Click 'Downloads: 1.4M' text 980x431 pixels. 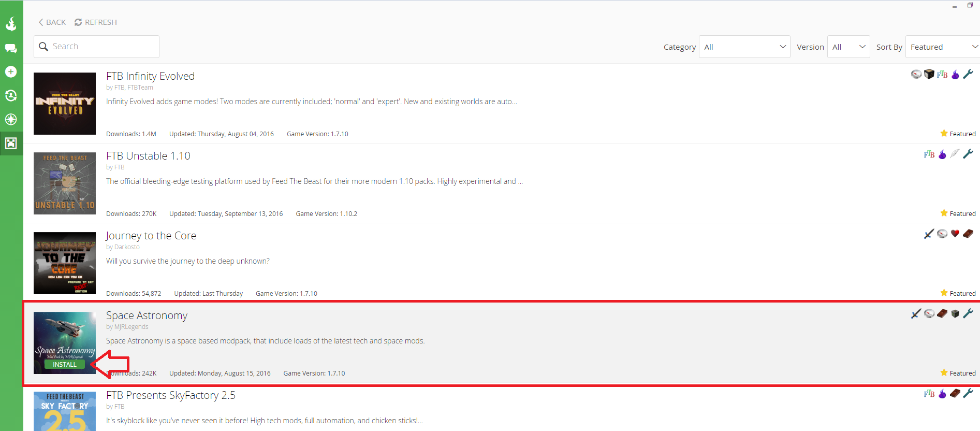(x=131, y=134)
